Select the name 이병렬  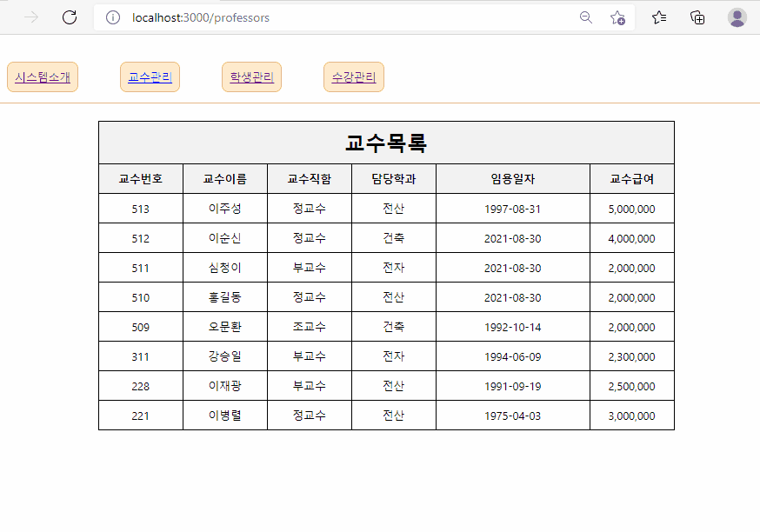225,416
